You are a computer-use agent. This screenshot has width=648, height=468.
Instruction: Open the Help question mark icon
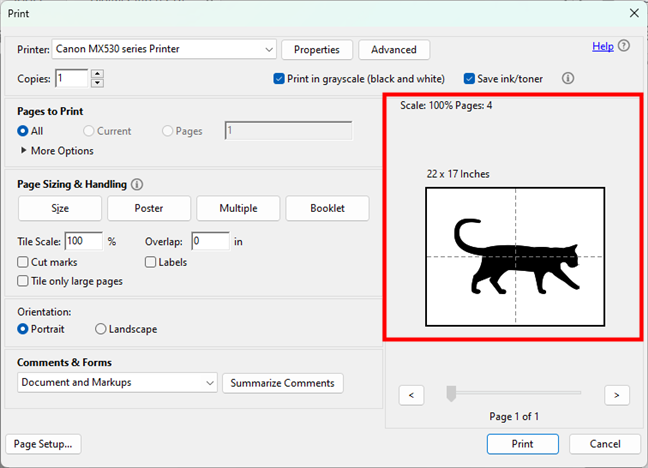point(624,45)
